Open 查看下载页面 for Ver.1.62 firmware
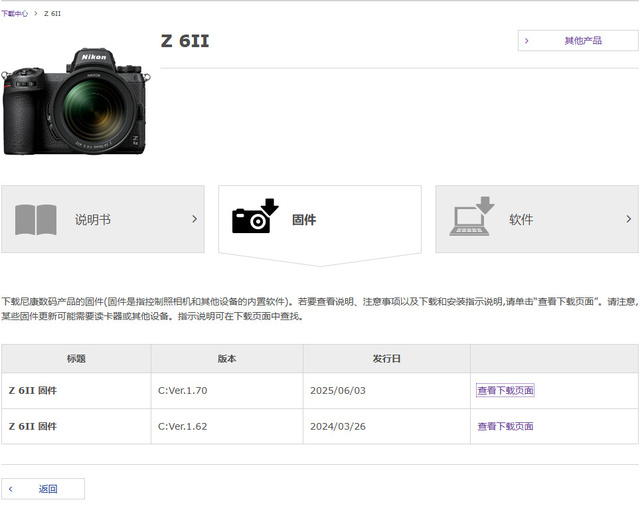The image size is (640, 516). [505, 426]
